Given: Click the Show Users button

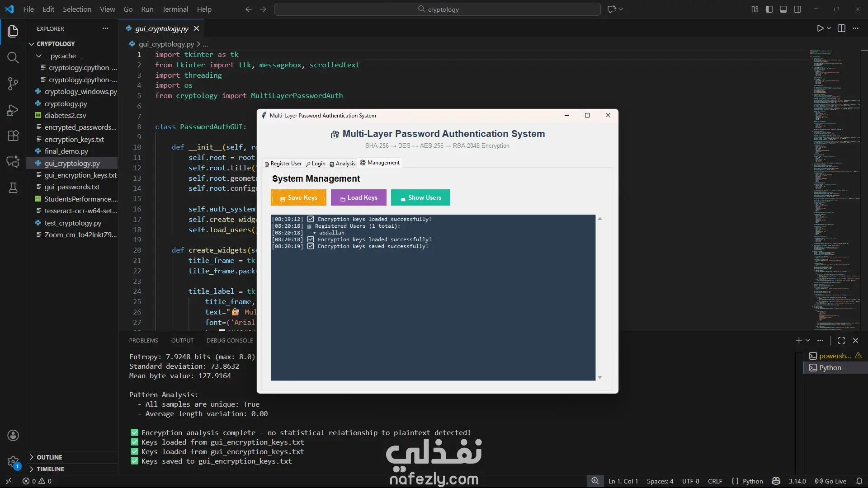Looking at the screenshot, I should [420, 197].
